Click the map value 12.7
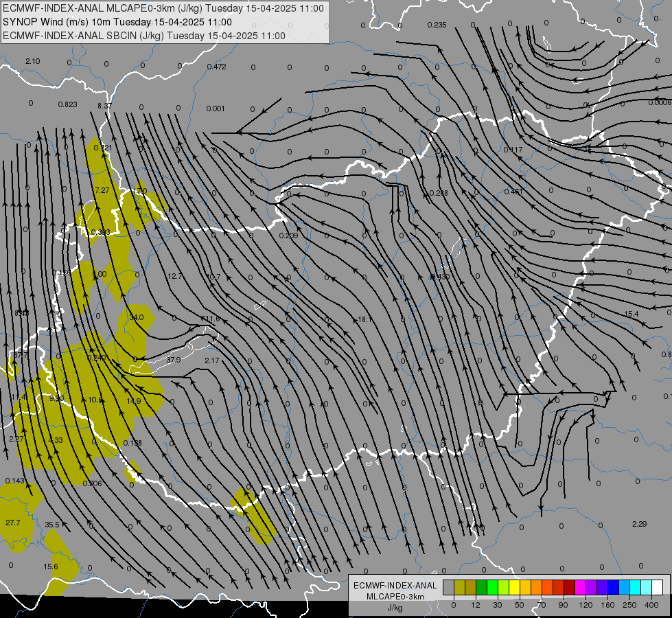Image resolution: width=672 pixels, height=618 pixels. 174,276
